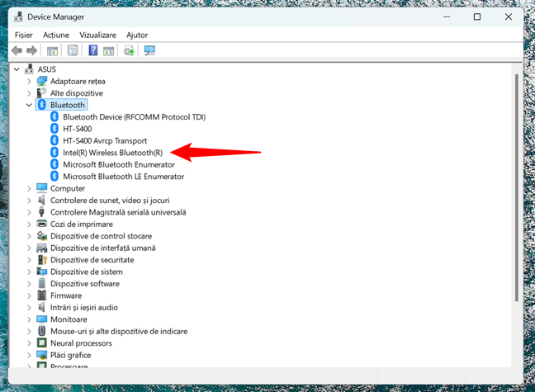Viewport: 535px width, 392px height.
Task: Click the Help toolbar icon
Action: coord(93,51)
